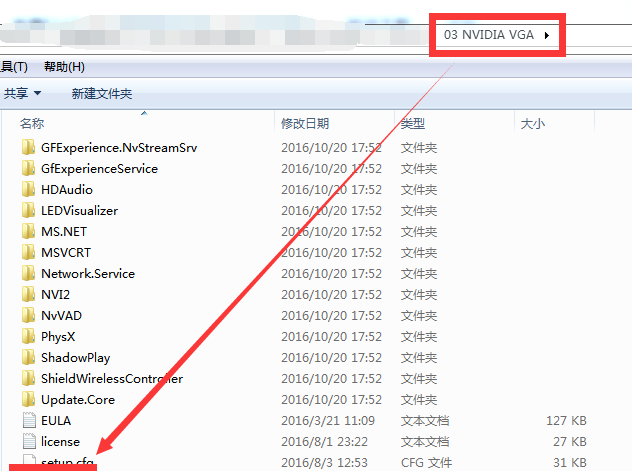Screen dimensions: 632x471
Task: Select the MSVCRT folder name
Action: pyautogui.click(x=66, y=253)
